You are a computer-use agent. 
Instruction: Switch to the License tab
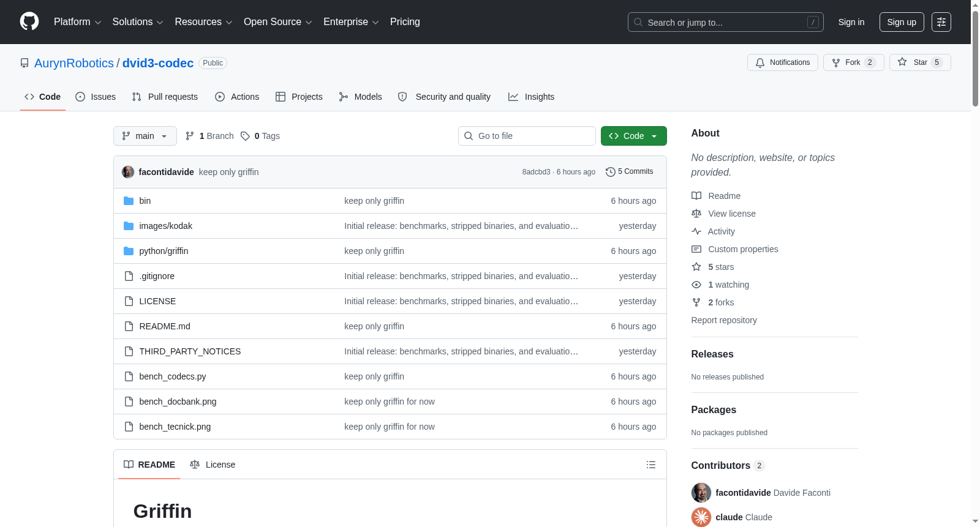click(213, 465)
